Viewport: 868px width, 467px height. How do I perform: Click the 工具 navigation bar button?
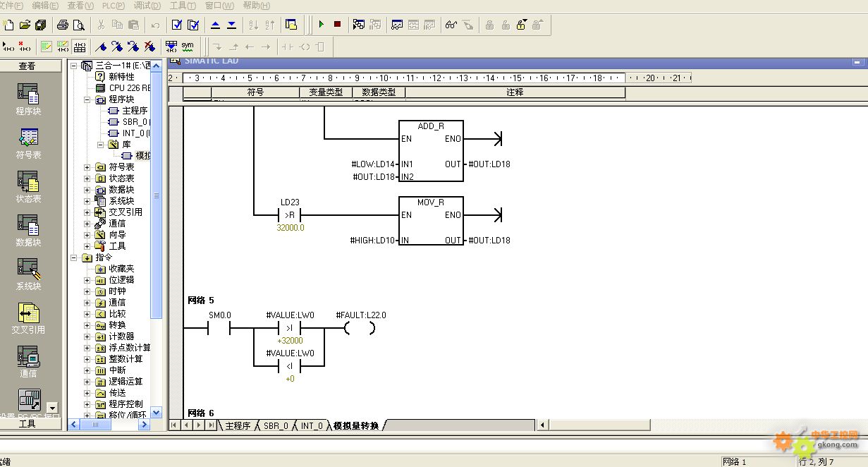27,423
